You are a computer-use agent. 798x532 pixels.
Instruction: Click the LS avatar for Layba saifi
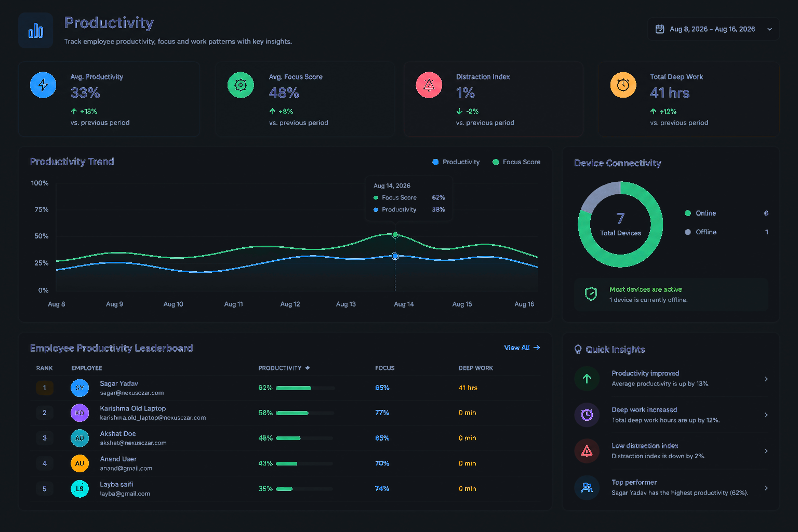(x=79, y=488)
